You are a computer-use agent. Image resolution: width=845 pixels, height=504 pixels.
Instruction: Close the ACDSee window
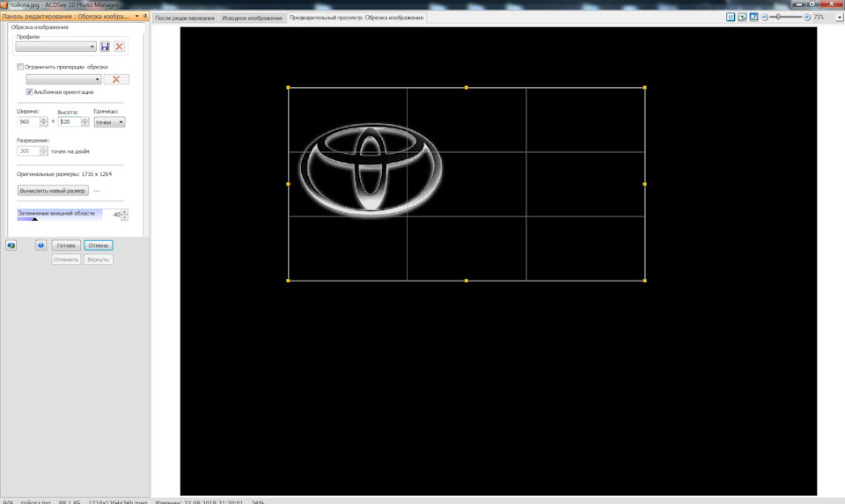pyautogui.click(x=833, y=4)
